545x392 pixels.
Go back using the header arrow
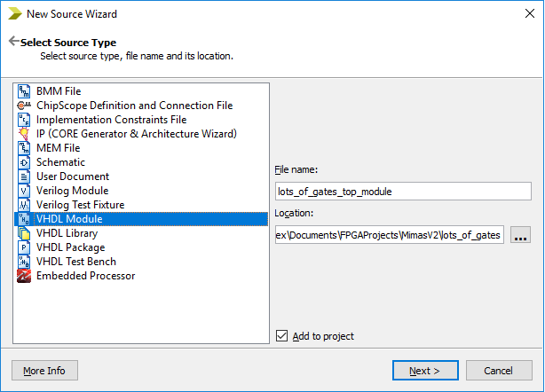tap(13, 42)
